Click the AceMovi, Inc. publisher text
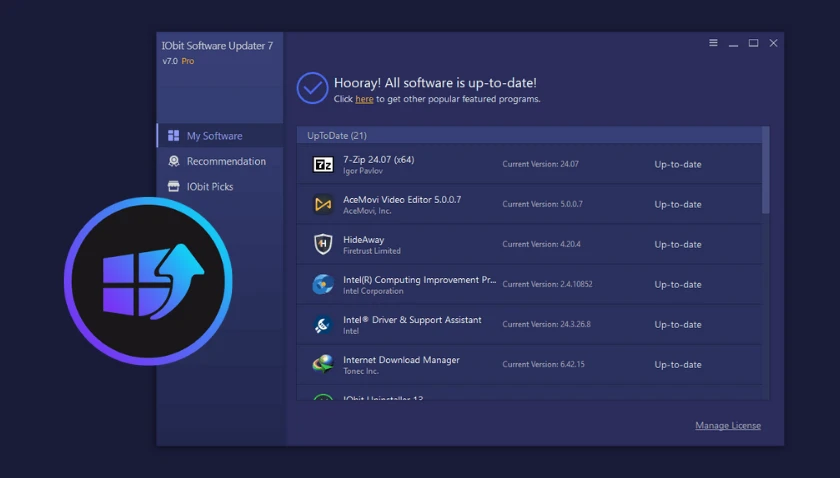 pyautogui.click(x=367, y=211)
